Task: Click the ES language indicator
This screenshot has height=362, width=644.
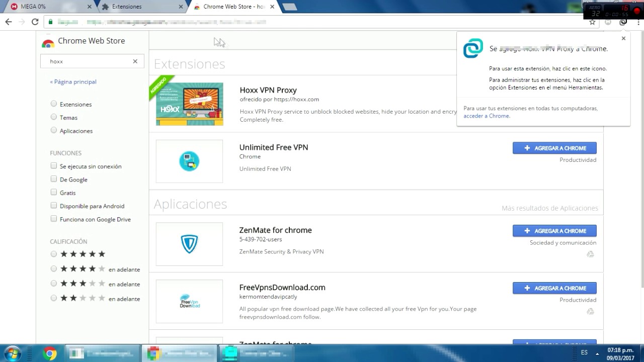Action: [584, 353]
